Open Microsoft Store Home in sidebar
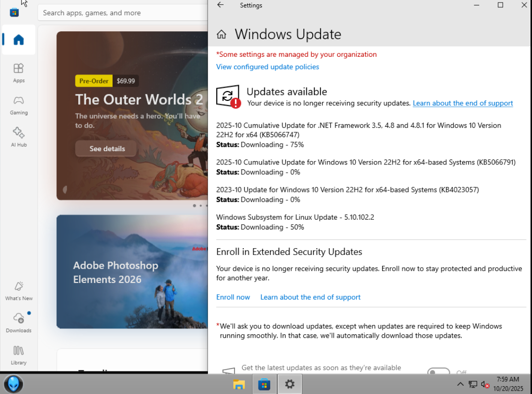The width and height of the screenshot is (532, 394). (19, 40)
